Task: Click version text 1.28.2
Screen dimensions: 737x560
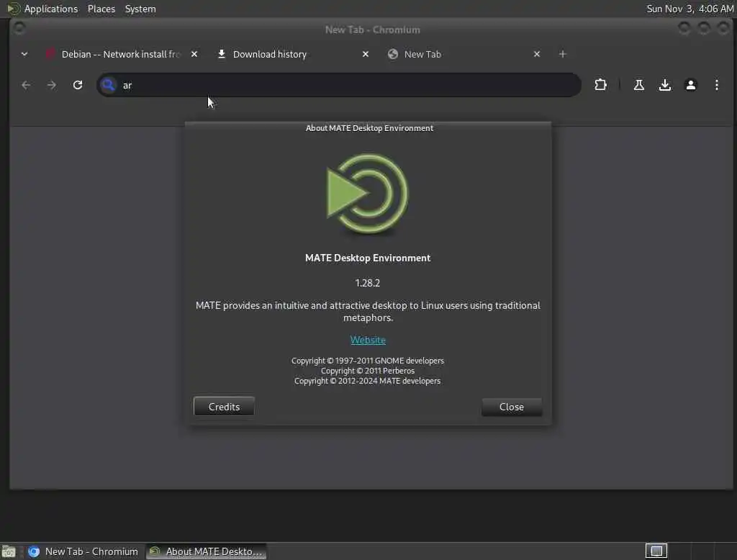Action: point(368,283)
